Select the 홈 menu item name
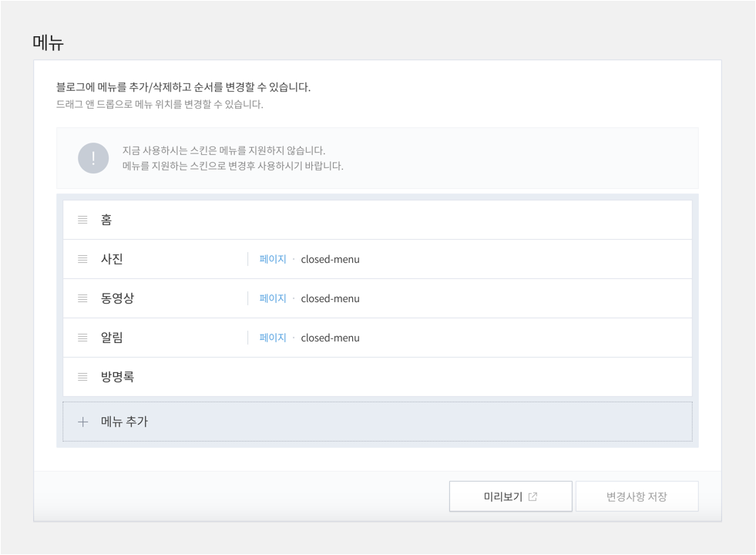Image resolution: width=756 pixels, height=555 pixels. tap(106, 220)
